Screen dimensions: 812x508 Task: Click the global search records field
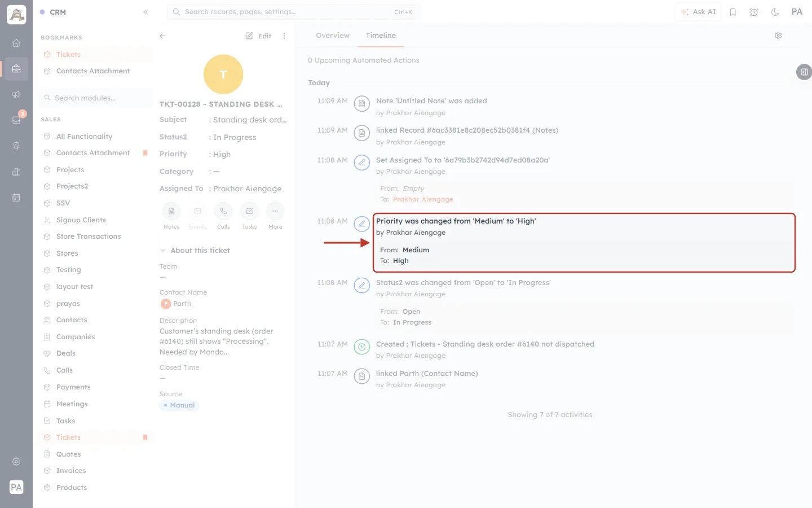click(294, 12)
